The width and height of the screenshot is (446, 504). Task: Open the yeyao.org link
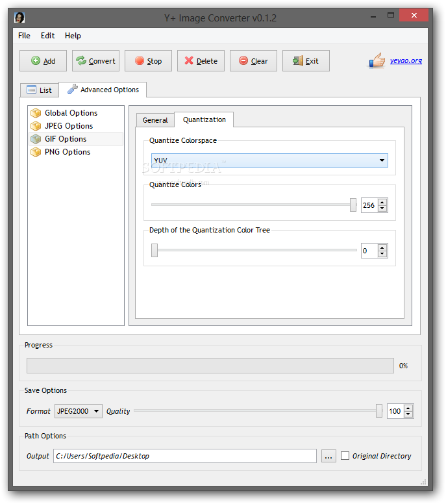pyautogui.click(x=406, y=60)
